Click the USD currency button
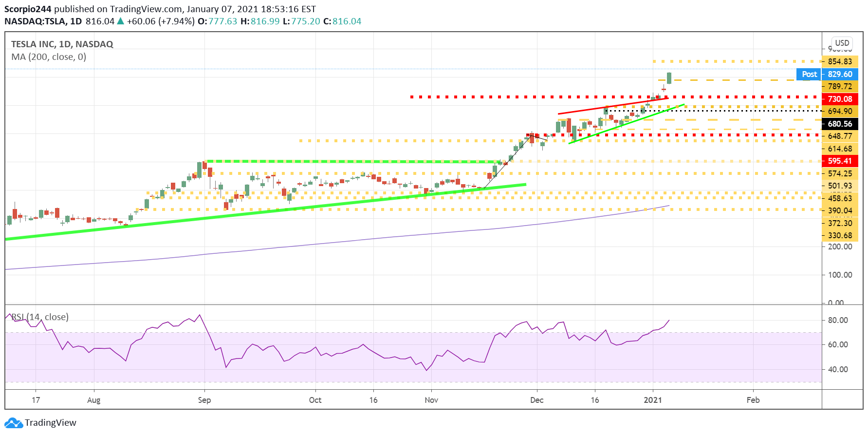868x436 pixels. coord(842,43)
